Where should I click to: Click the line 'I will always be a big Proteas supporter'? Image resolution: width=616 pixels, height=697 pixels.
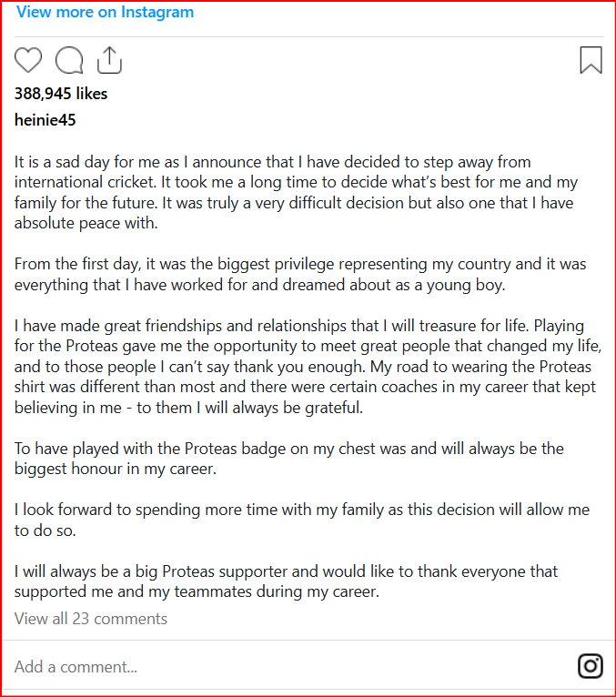[x=286, y=571]
